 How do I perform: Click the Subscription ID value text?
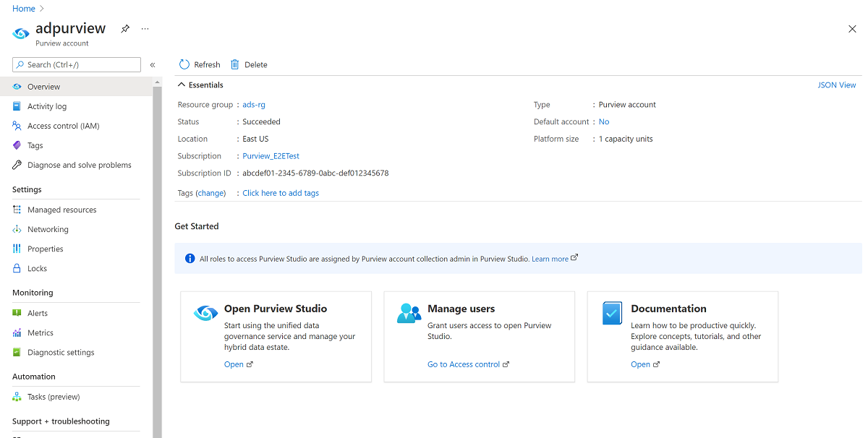(315, 173)
